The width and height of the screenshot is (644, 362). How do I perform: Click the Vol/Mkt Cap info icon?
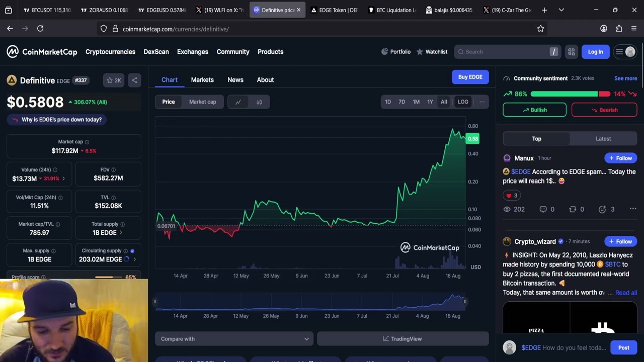(x=60, y=198)
